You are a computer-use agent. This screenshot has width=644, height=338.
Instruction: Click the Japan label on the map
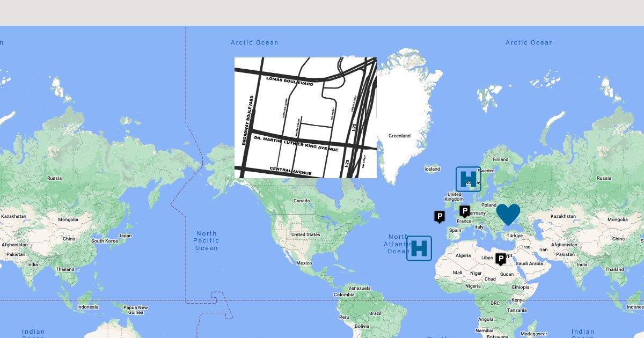125,236
